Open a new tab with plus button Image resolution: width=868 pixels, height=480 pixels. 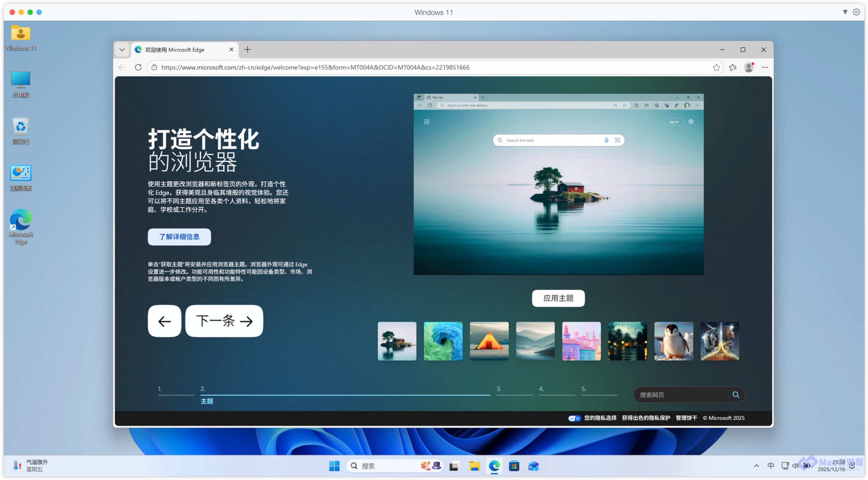248,50
